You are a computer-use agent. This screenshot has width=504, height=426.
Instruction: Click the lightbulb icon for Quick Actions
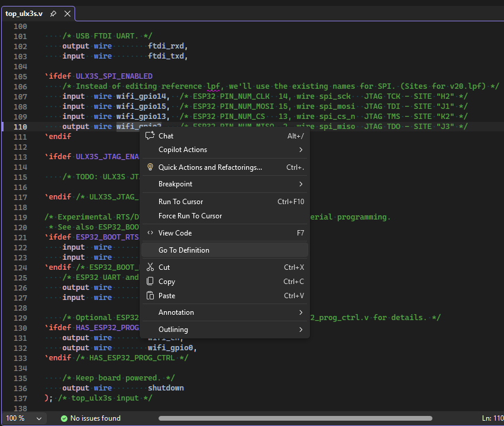pos(150,167)
